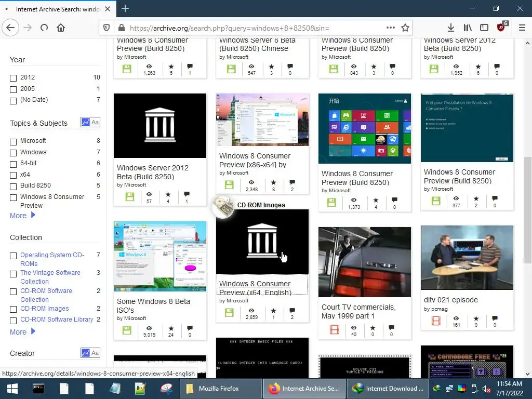The width and height of the screenshot is (532, 399).
Task: Open Internet Download Manager taskbar item
Action: pos(388,389)
